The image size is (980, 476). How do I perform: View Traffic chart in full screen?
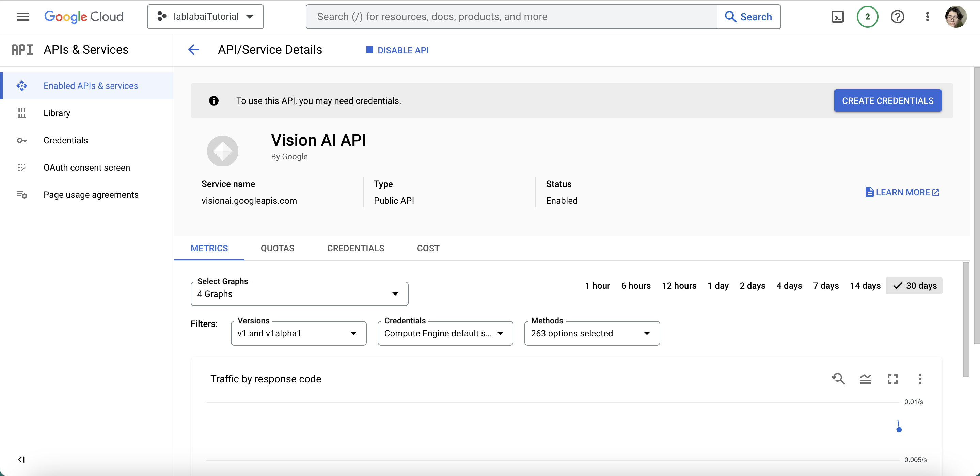[x=892, y=379]
